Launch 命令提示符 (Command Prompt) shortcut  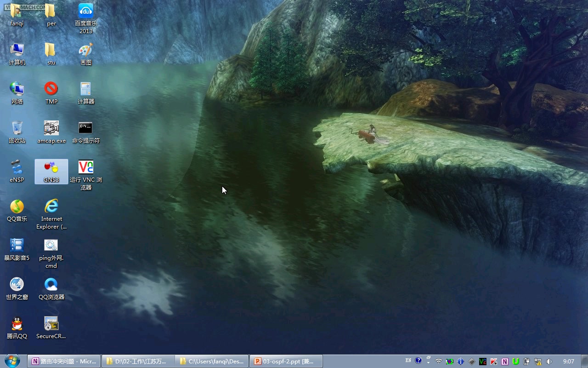(x=86, y=132)
